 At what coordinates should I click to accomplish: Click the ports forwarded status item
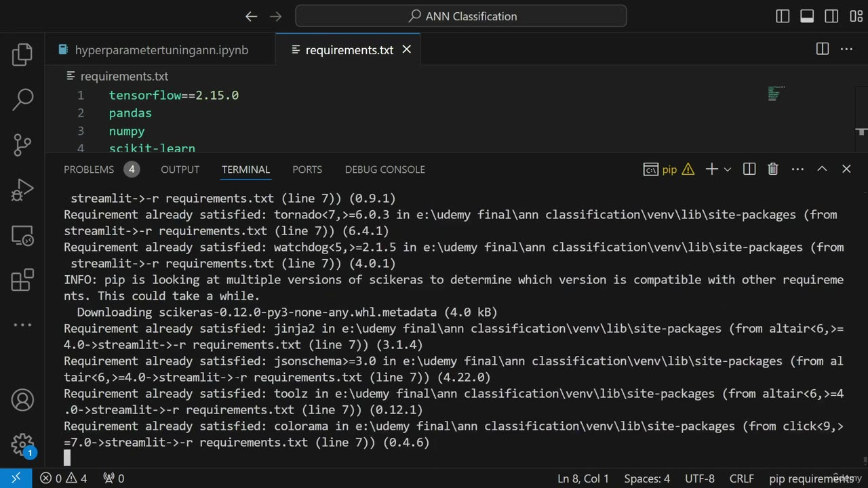(114, 479)
